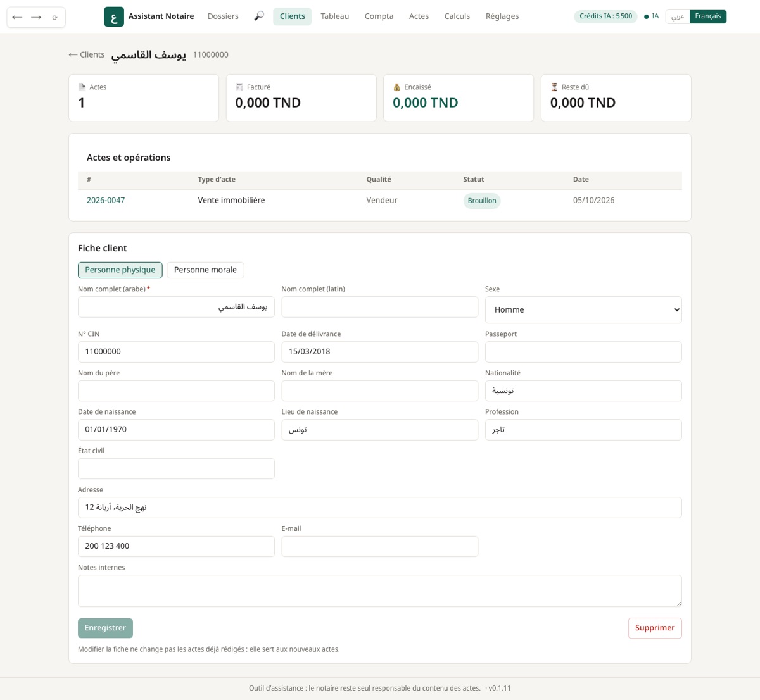Click the version v0.1.11 footer text
The height and width of the screenshot is (700, 760).
pyautogui.click(x=500, y=688)
